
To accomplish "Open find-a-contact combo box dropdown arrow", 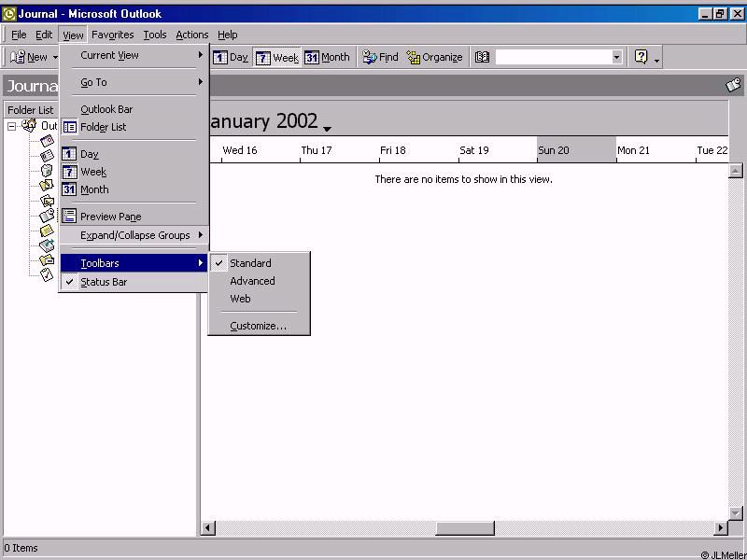I will 616,57.
